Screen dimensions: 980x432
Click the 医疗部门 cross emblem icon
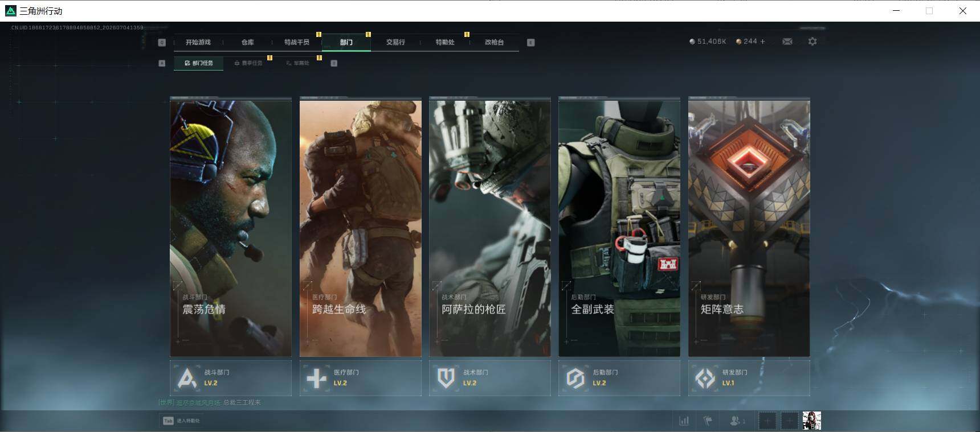click(x=316, y=378)
